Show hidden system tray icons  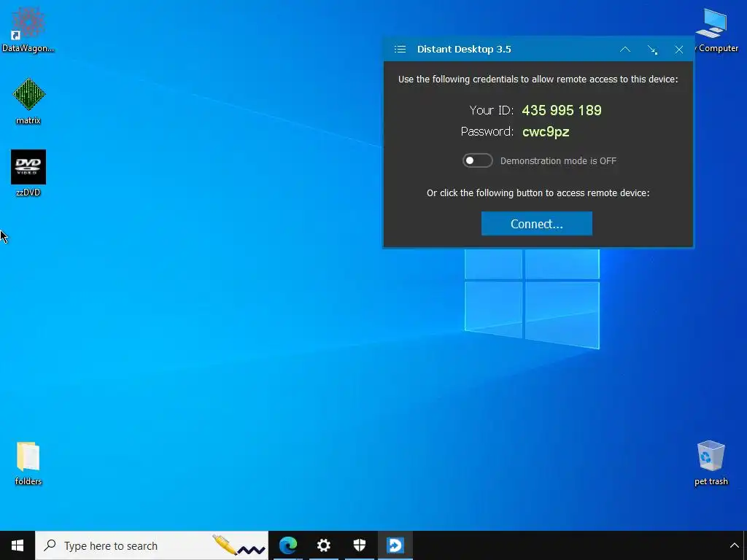click(734, 545)
